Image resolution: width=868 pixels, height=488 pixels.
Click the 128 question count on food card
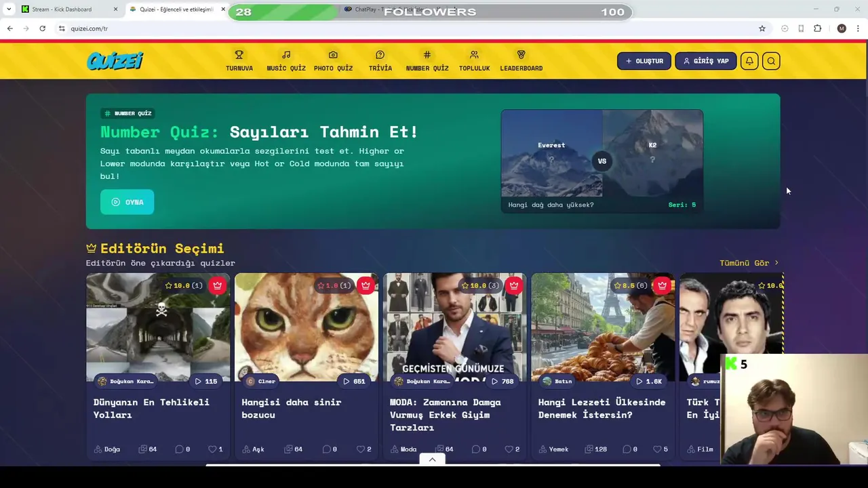click(x=596, y=449)
